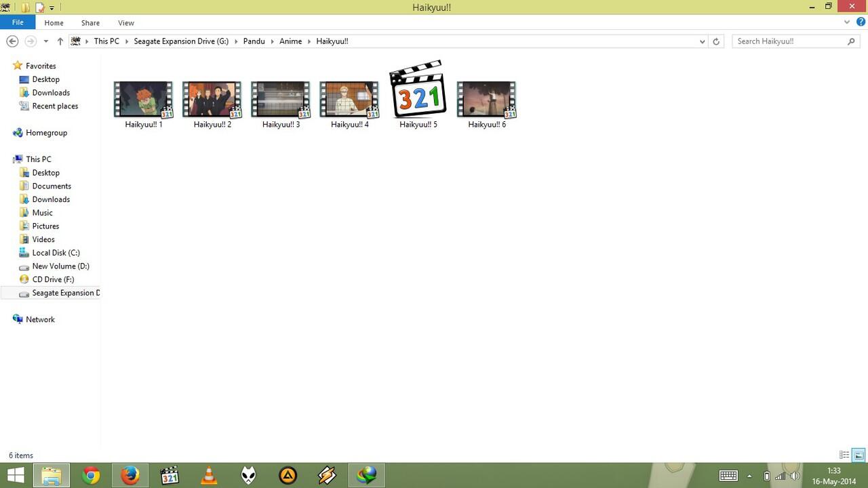Open the File ribbon tab
The width and height of the screenshot is (868, 488).
coord(18,22)
